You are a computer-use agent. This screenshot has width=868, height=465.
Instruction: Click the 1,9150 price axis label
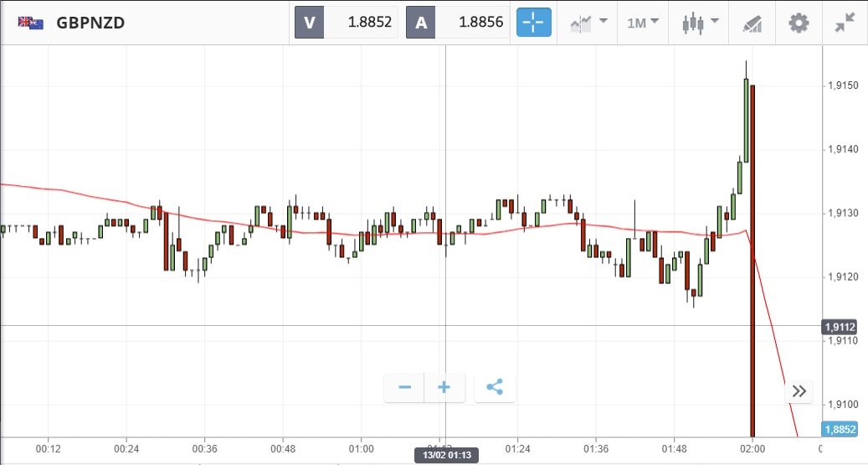click(843, 85)
